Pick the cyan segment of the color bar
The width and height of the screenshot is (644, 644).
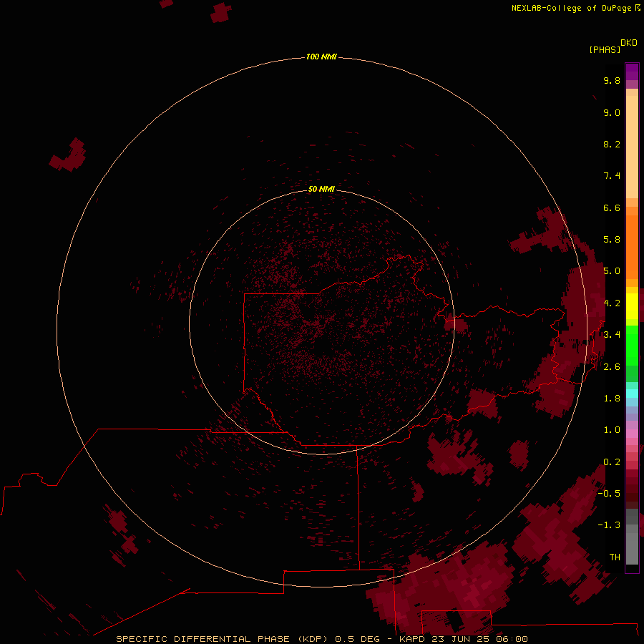pyautogui.click(x=632, y=394)
